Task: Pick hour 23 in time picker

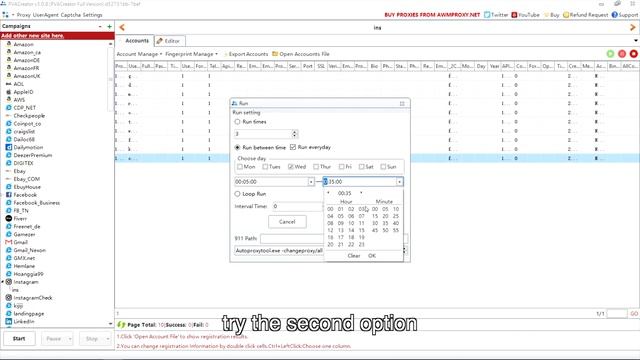Action: [362, 244]
